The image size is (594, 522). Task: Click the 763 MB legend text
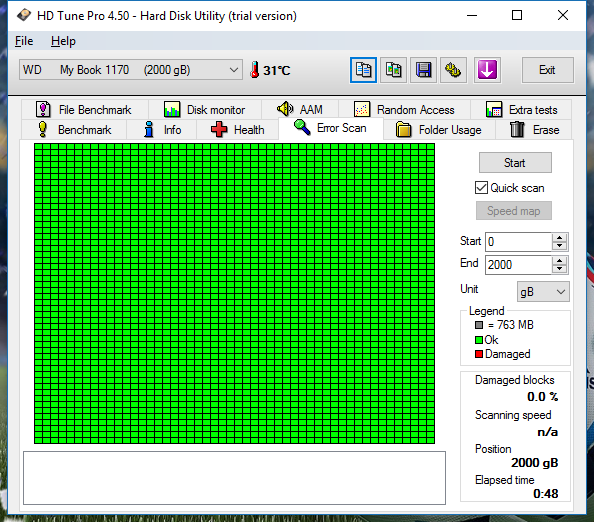coord(511,325)
